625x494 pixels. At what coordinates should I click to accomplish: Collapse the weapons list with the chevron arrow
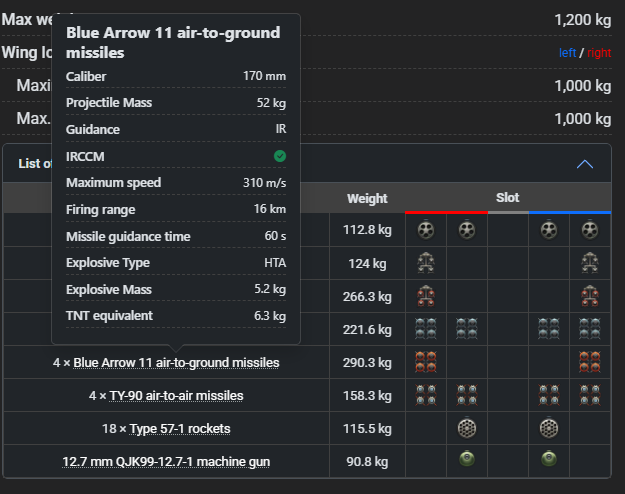pyautogui.click(x=585, y=164)
